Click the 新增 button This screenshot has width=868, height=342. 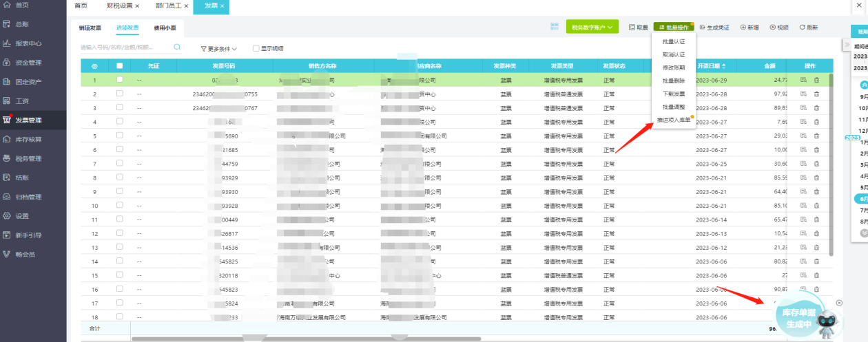tap(750, 28)
